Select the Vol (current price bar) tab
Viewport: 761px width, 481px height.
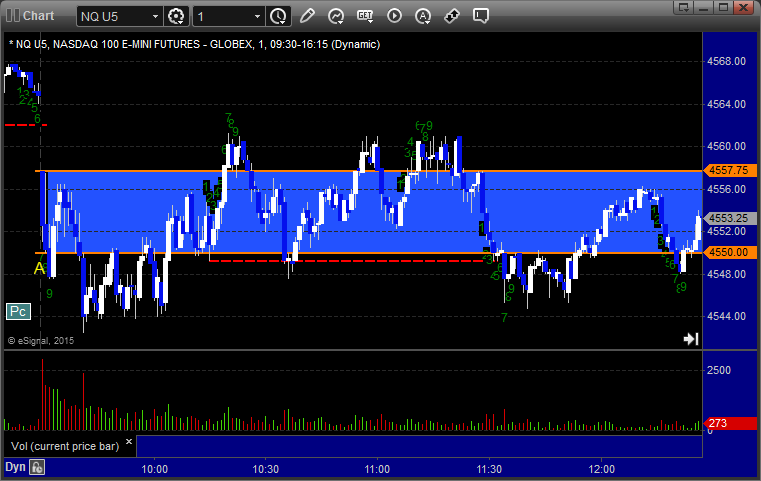(65, 446)
